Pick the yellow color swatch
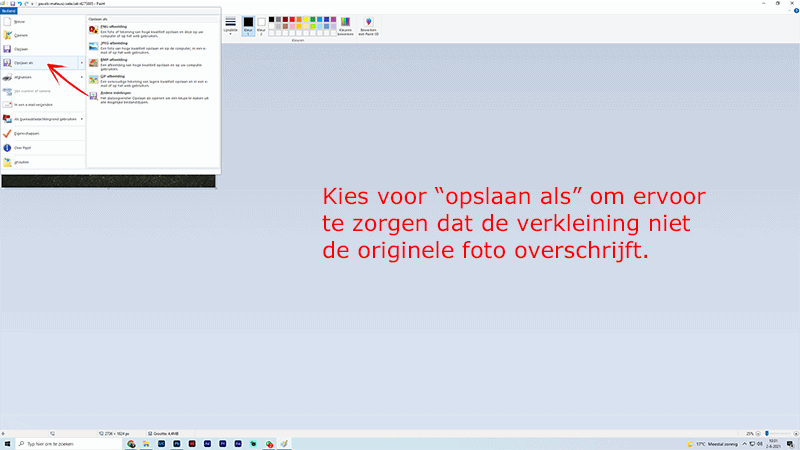This screenshot has height=450, width=800. click(306, 19)
